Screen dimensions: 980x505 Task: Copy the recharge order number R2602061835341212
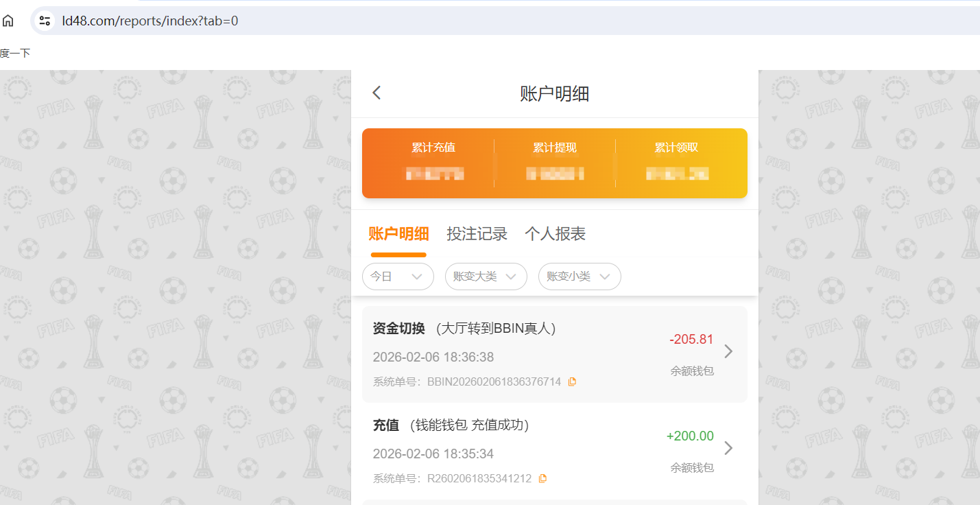coord(542,478)
